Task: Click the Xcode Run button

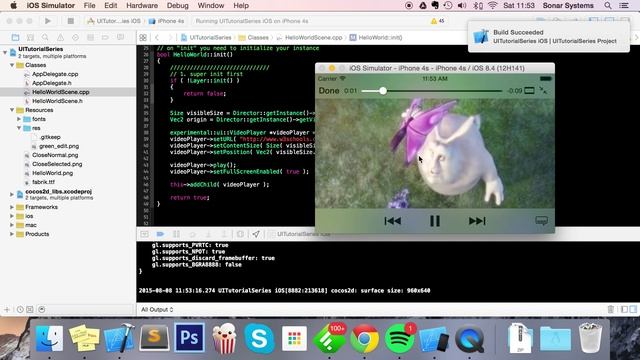Action: coord(48,21)
